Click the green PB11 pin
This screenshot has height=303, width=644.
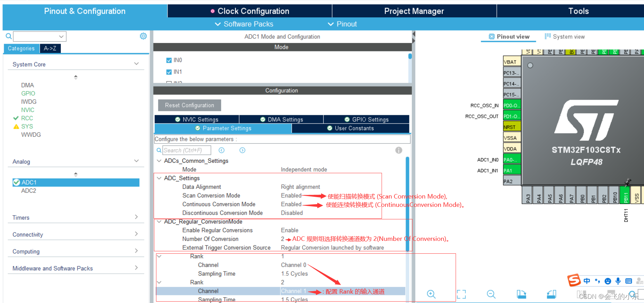pos(626,195)
